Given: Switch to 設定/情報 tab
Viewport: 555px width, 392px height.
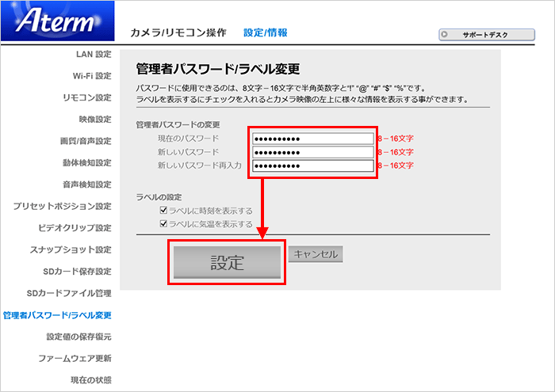Looking at the screenshot, I should (266, 33).
